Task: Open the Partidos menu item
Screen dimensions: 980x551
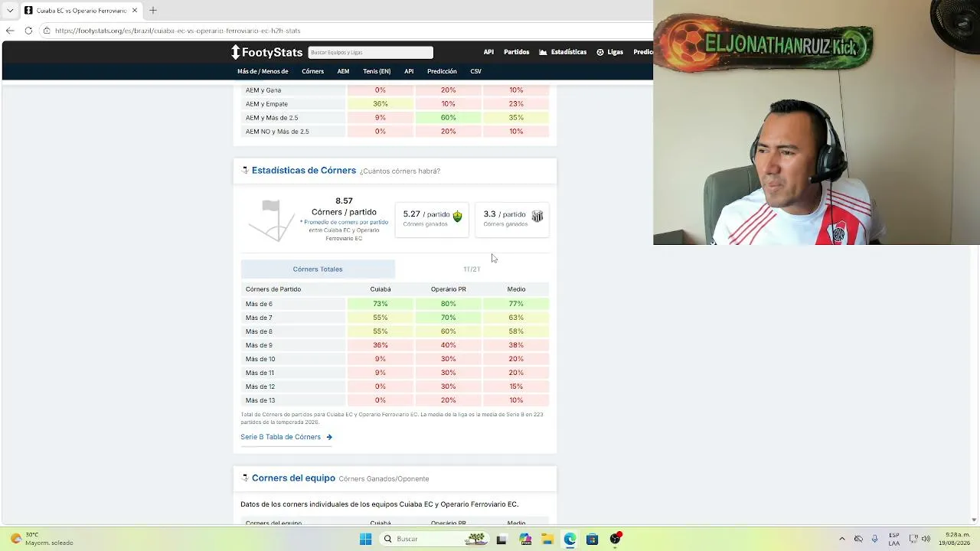Action: 516,52
